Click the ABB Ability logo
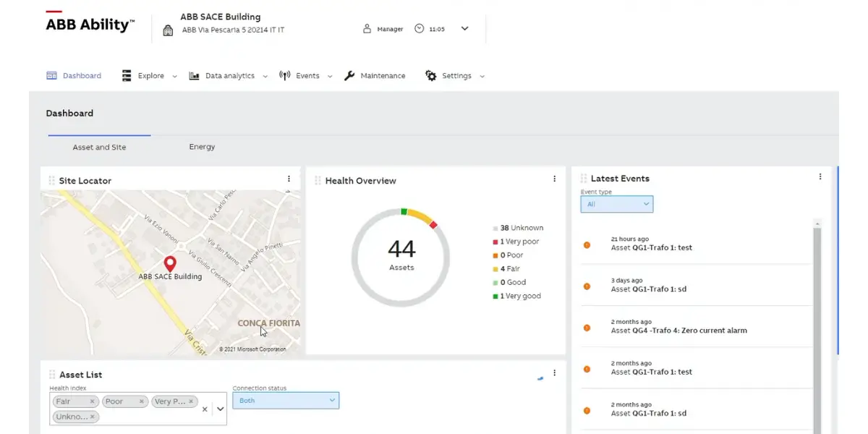Screen dimensions: 868x434 click(90, 23)
